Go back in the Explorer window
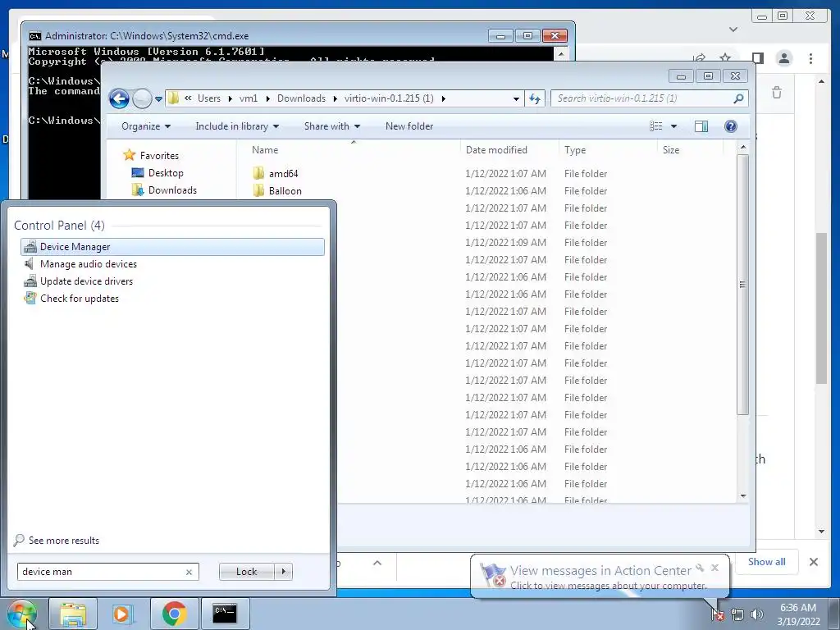This screenshot has width=840, height=630. 119,98
